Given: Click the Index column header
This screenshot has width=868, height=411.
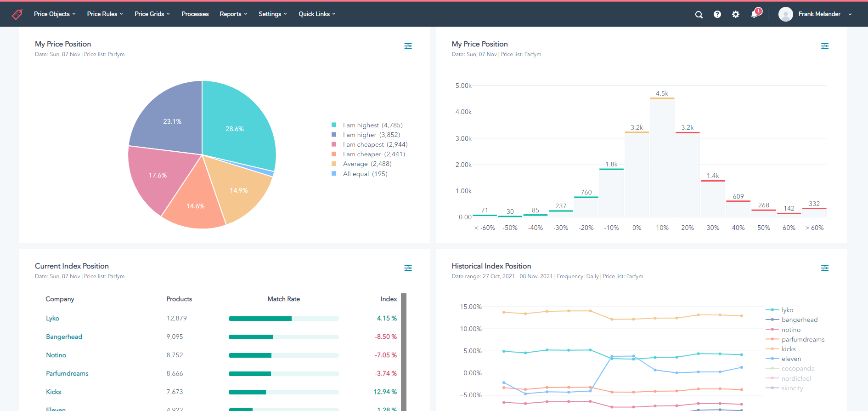Looking at the screenshot, I should (389, 299).
